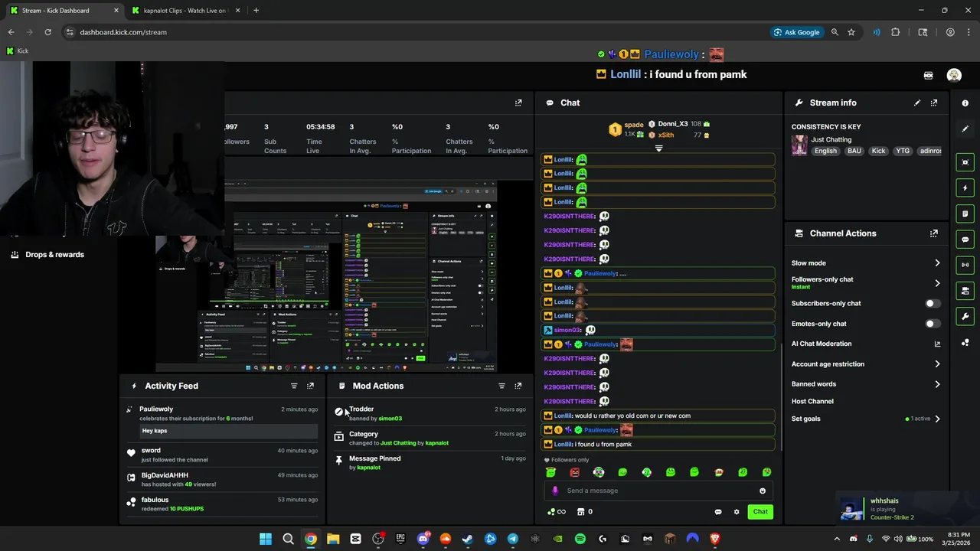Enable Subscribers-only chat toggle
This screenshot has height=551, width=980.
[x=933, y=304]
